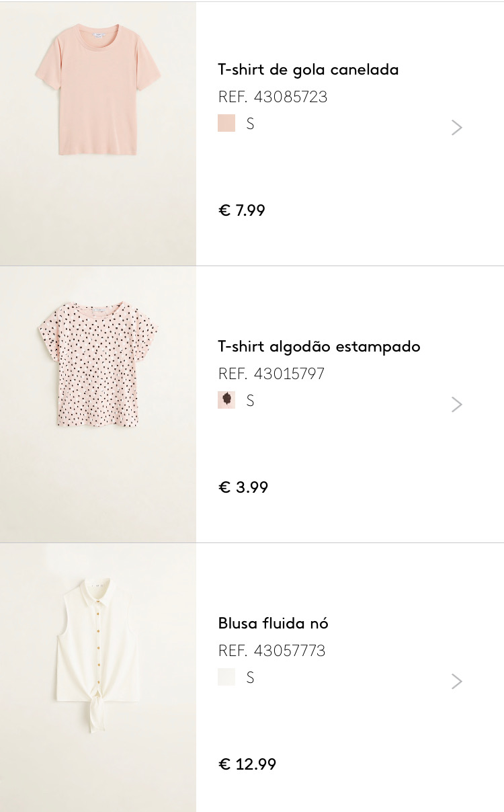Click the title T-shirt de gola canelada

(308, 69)
